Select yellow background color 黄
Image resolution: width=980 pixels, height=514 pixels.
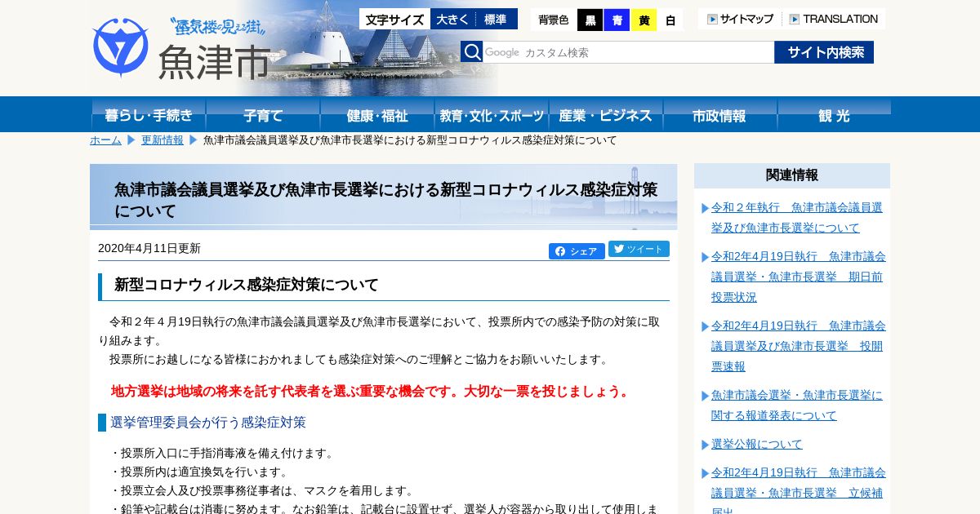[644, 20]
